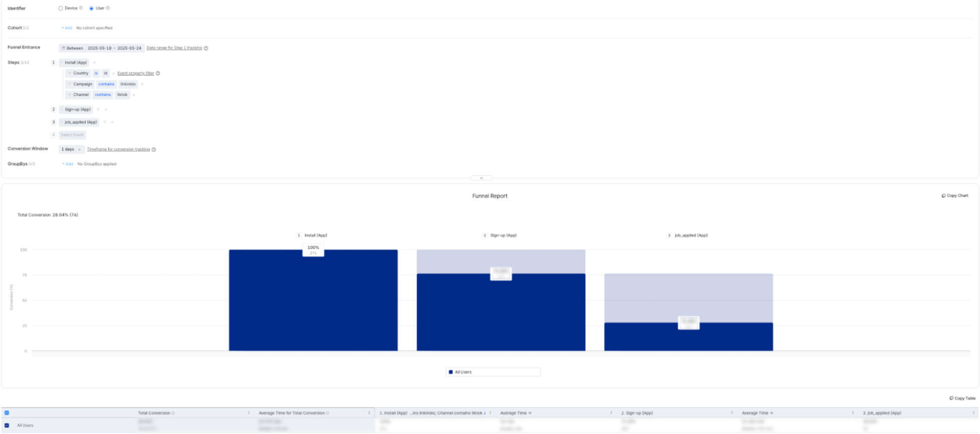The width and height of the screenshot is (980, 434).
Task: Add a filter to Sign-up (App) step
Action: (98, 109)
